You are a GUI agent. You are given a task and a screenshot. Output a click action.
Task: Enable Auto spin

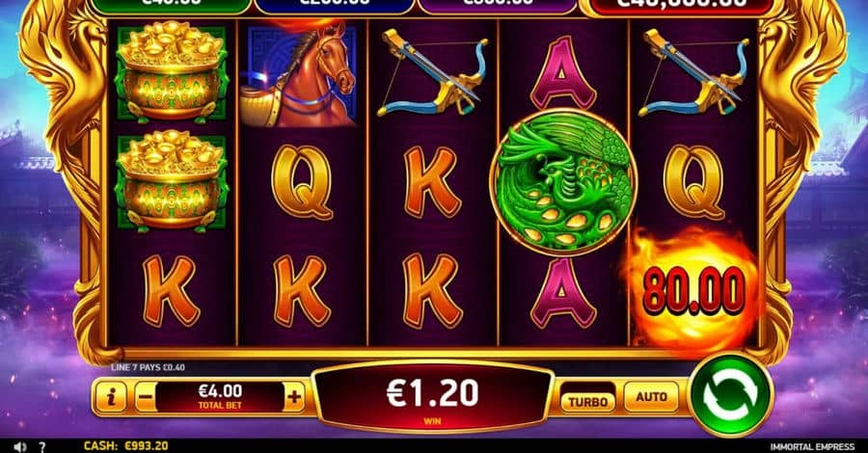pyautogui.click(x=651, y=396)
